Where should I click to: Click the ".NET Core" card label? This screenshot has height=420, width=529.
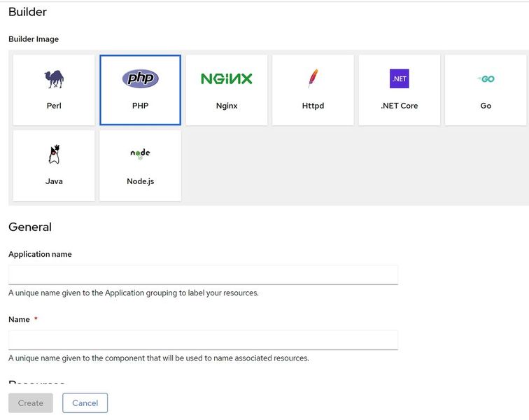(399, 106)
